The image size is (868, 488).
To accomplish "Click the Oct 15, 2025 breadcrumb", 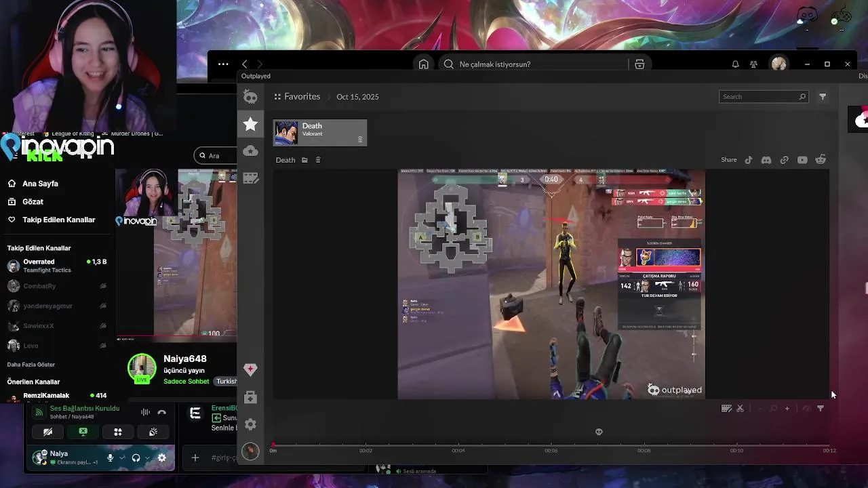I will [x=357, y=97].
